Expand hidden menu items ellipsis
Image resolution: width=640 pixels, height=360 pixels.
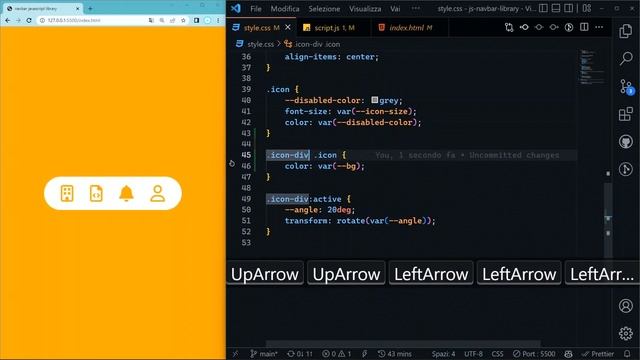416,9
